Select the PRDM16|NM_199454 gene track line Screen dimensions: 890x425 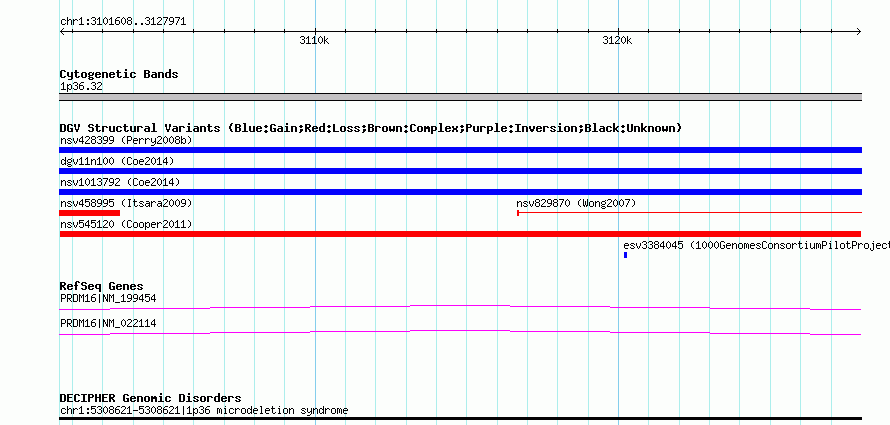click(460, 308)
